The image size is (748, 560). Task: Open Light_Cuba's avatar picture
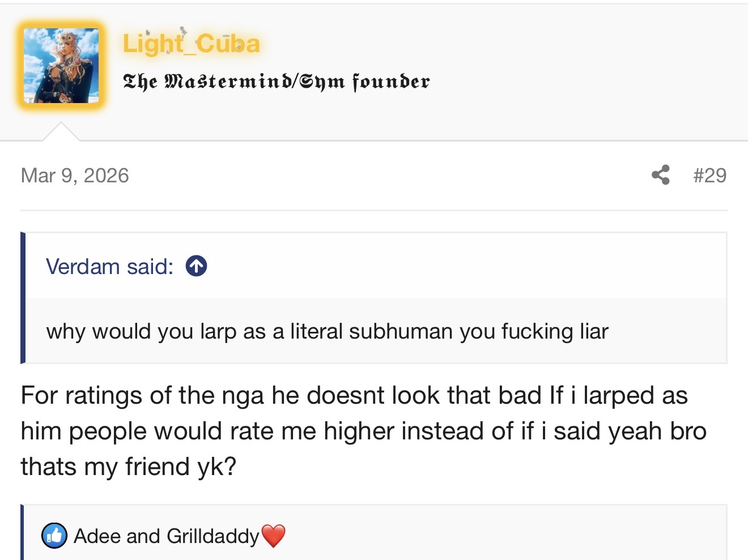[x=61, y=66]
